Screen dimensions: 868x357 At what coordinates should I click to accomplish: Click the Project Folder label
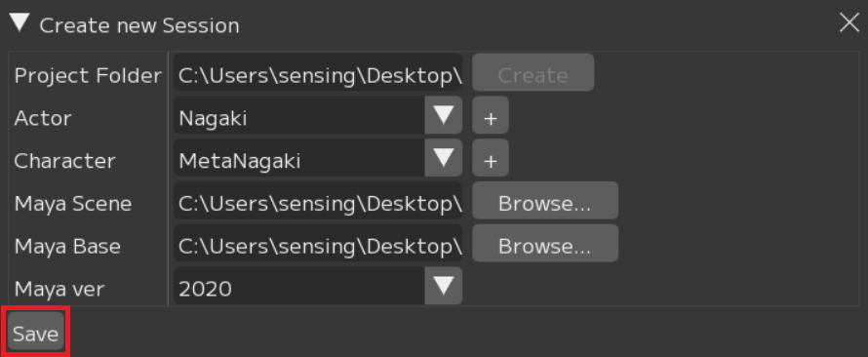88,75
